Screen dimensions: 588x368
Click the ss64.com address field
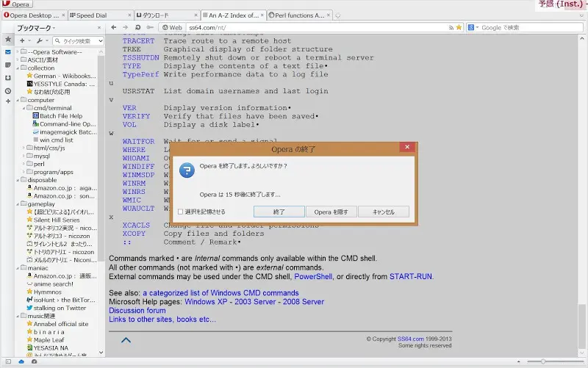317,27
